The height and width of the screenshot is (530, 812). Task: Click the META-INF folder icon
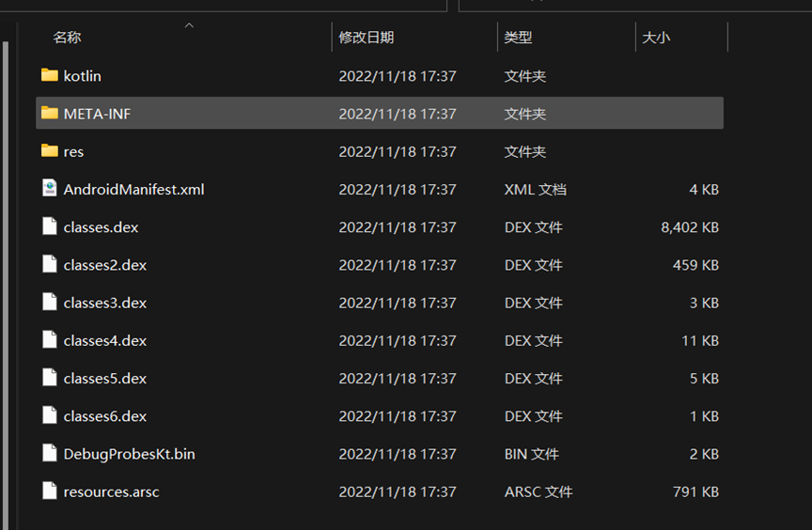(50, 114)
